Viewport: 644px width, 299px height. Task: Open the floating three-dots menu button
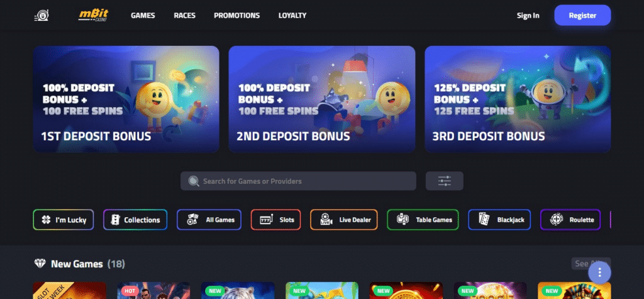pyautogui.click(x=599, y=272)
